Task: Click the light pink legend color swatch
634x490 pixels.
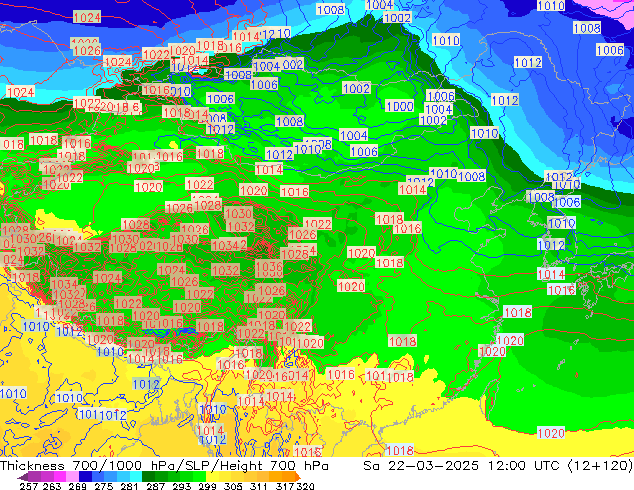Action: tap(72, 477)
